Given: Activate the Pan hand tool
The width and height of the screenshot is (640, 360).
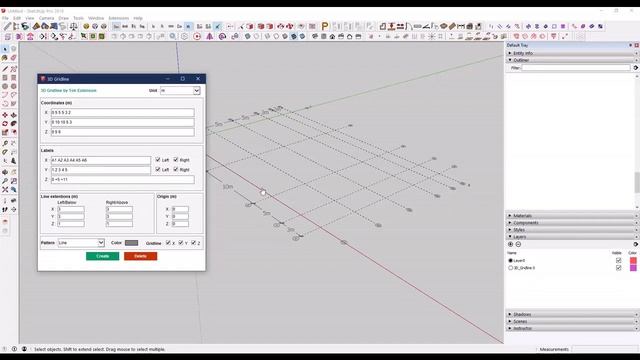Looking at the screenshot, I should (x=13, y=172).
